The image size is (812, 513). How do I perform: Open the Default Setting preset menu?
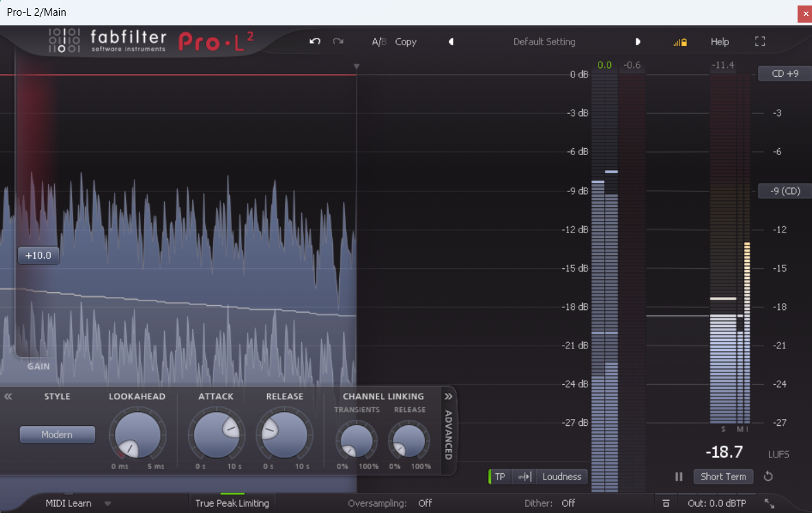[x=544, y=42]
